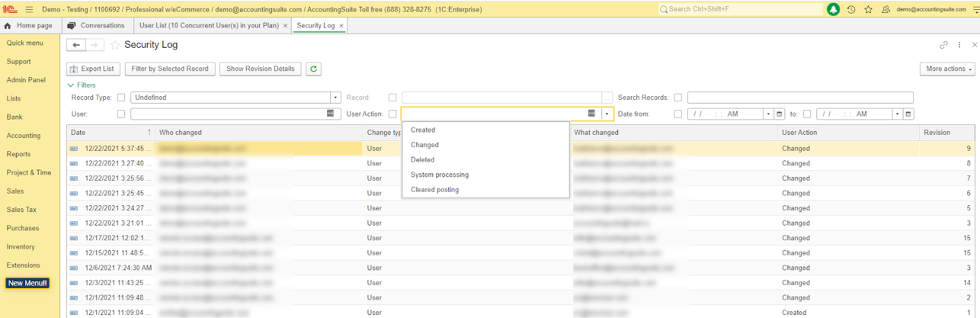
Task: Sort by the Revision column header
Action: pyautogui.click(x=947, y=132)
